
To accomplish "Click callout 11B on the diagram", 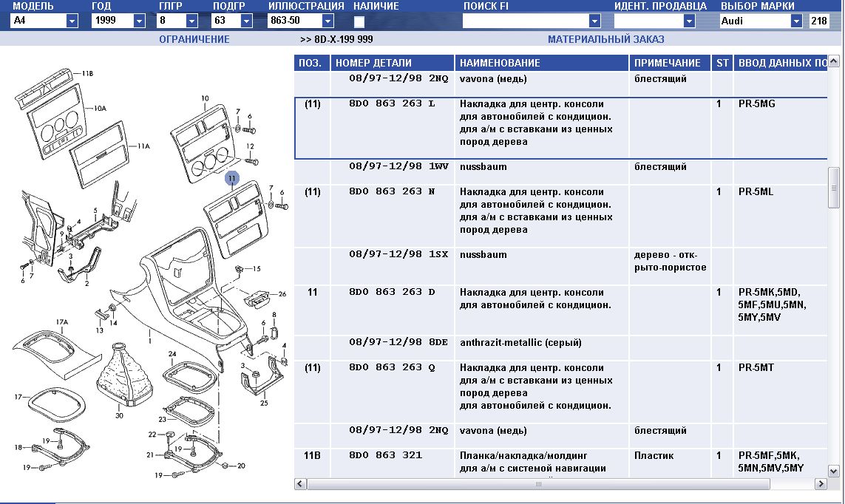I will point(87,73).
